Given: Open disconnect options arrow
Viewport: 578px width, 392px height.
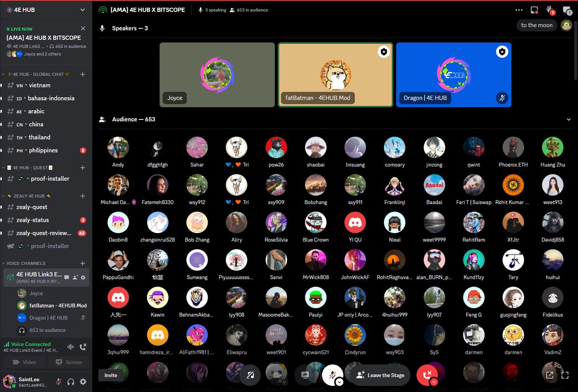Looking at the screenshot, I should coord(434,382).
